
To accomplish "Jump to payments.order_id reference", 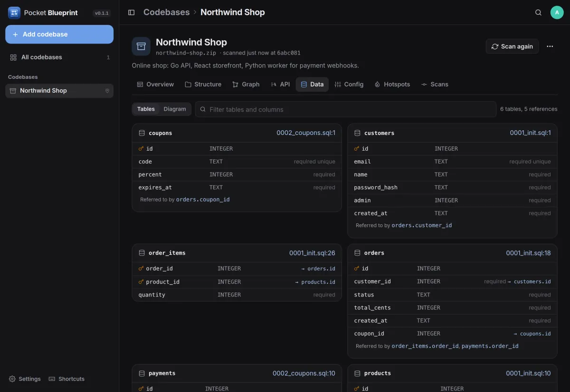I will coord(490,346).
